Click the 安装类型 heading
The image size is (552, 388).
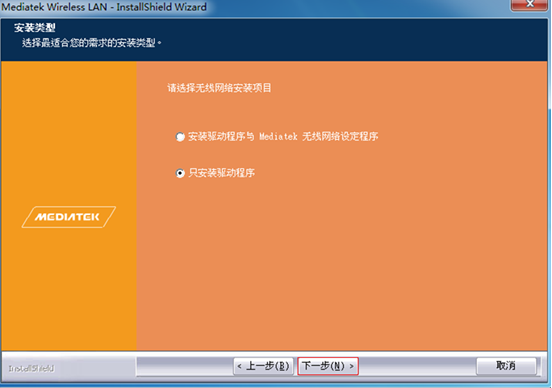[x=34, y=27]
